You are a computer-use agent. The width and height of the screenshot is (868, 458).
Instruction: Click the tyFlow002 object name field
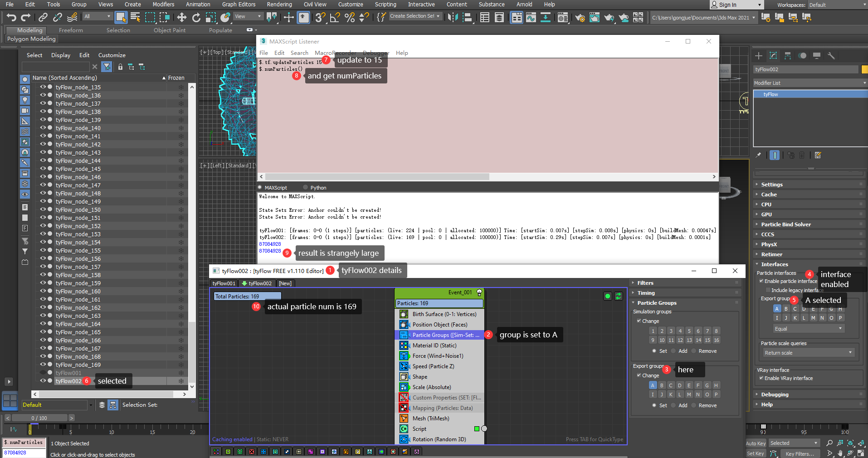[806, 69]
